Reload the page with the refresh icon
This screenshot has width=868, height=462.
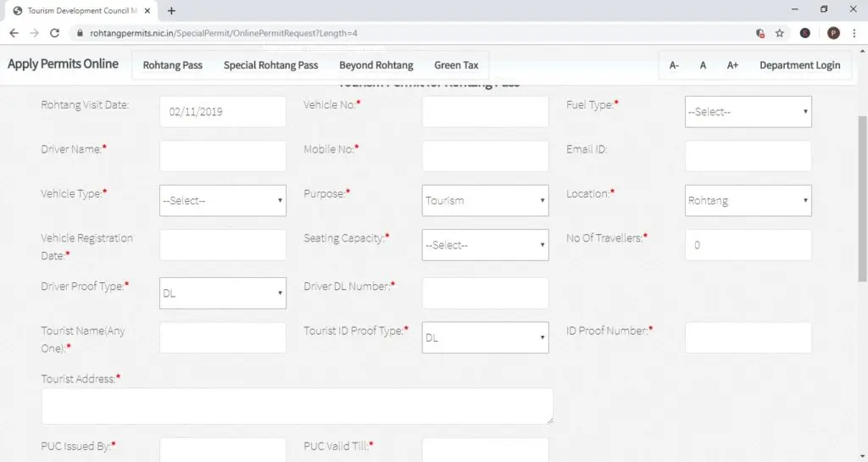click(x=54, y=33)
